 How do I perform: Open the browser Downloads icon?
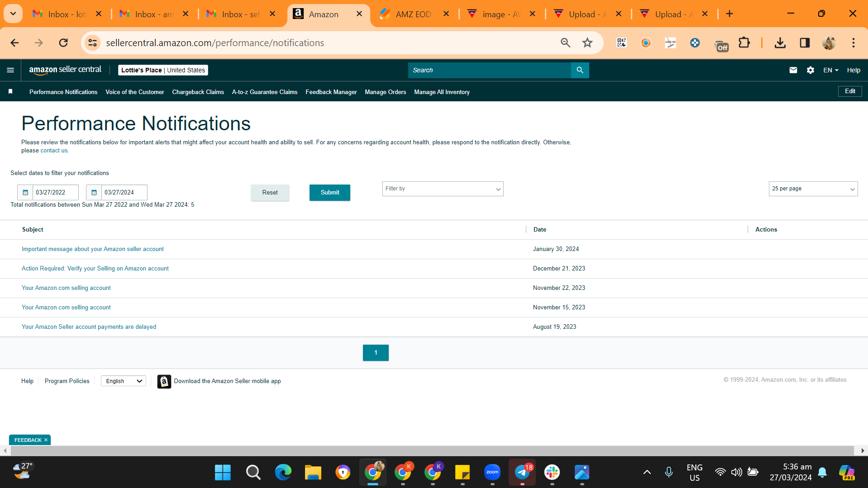780,43
